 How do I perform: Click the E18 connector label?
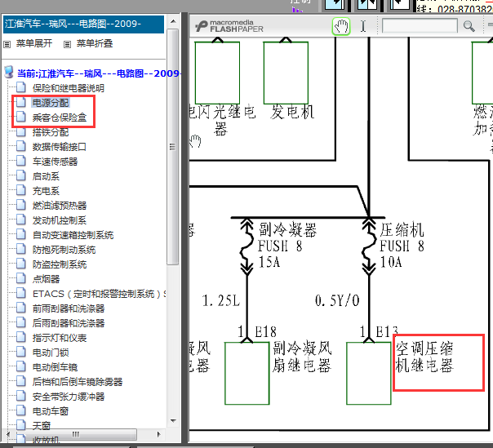tap(265, 332)
